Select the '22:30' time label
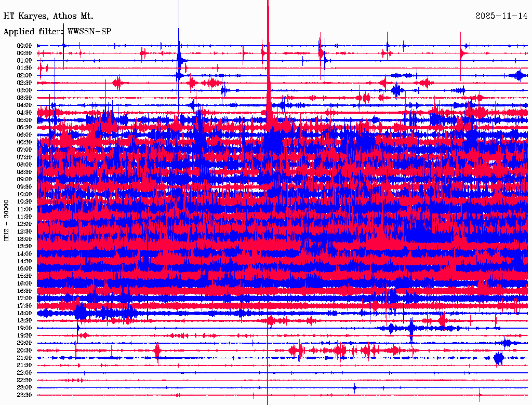 point(24,380)
